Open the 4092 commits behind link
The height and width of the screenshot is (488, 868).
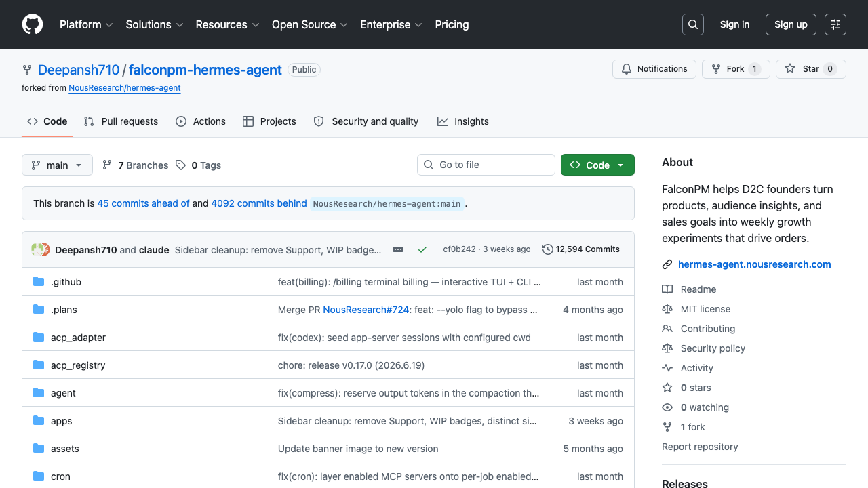point(259,203)
